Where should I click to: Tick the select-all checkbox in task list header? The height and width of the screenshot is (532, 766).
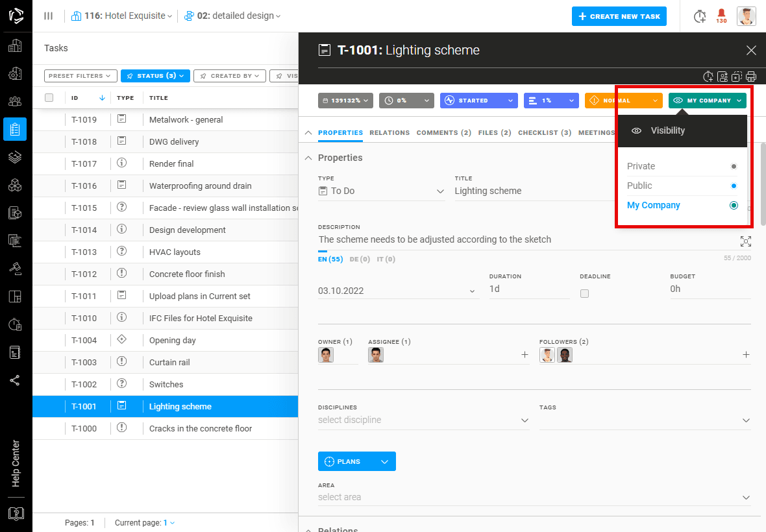(49, 97)
